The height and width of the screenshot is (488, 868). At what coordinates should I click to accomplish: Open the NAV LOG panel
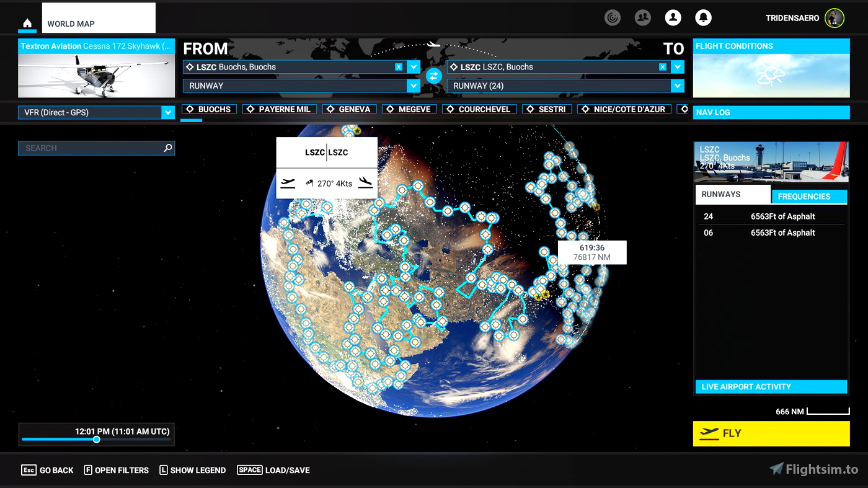pyautogui.click(x=771, y=112)
